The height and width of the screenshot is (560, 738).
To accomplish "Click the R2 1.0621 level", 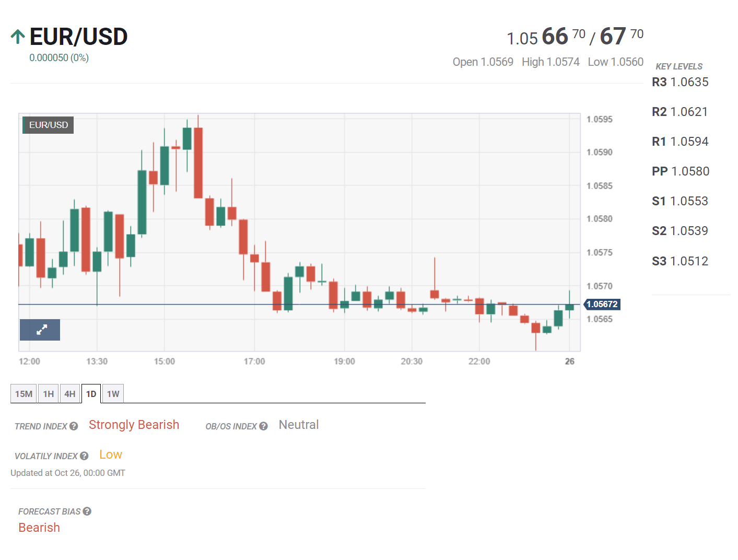I will 680,112.
